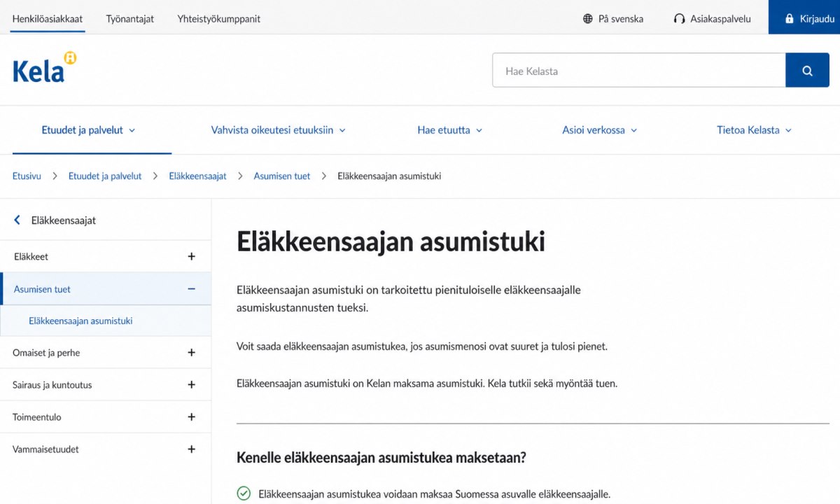Switch to the Yhteistyökumppanit tab
The height and width of the screenshot is (504, 840).
click(x=219, y=19)
